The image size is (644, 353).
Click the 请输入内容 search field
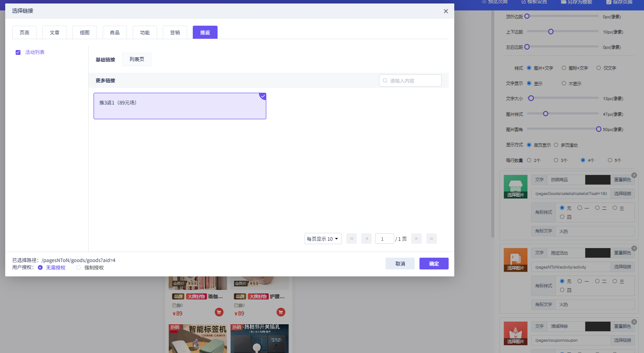coord(413,81)
